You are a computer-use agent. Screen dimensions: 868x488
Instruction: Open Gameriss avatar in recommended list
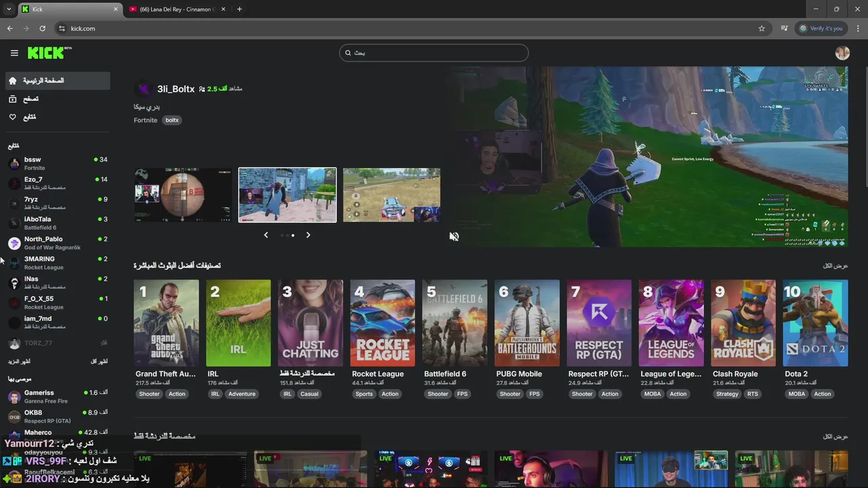pyautogui.click(x=14, y=396)
